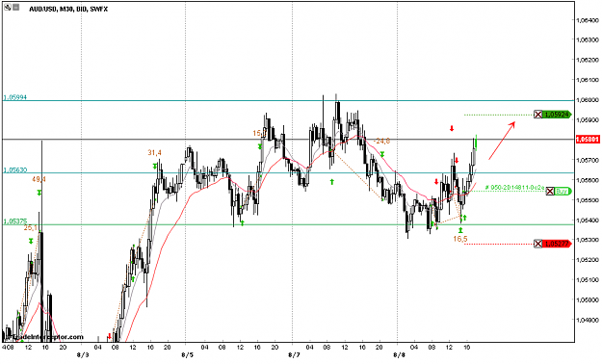Image resolution: width=602 pixels, height=364 pixels.
Task: Select the 1,05630 level label
Action: click(15, 169)
